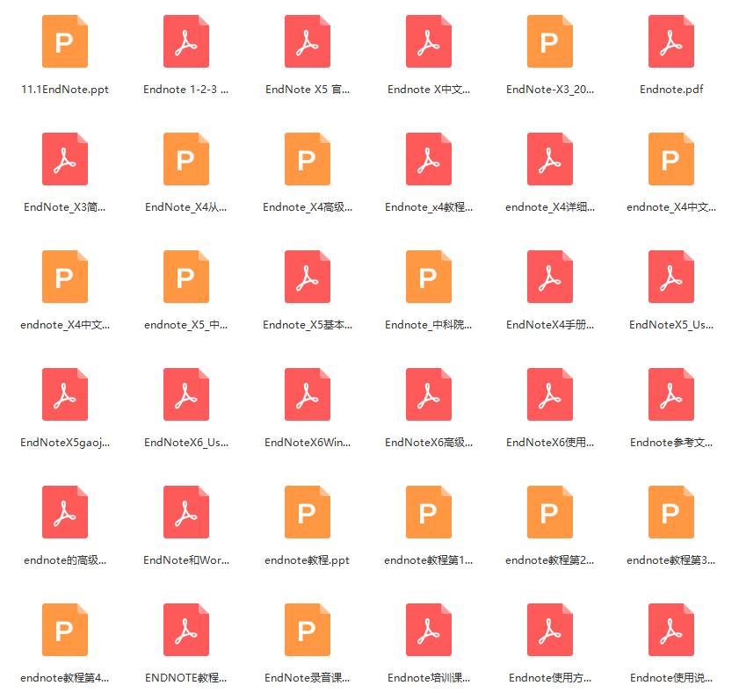Select the endnote的高级... PDF icon
This screenshot has width=739, height=700.
pyautogui.click(x=65, y=512)
